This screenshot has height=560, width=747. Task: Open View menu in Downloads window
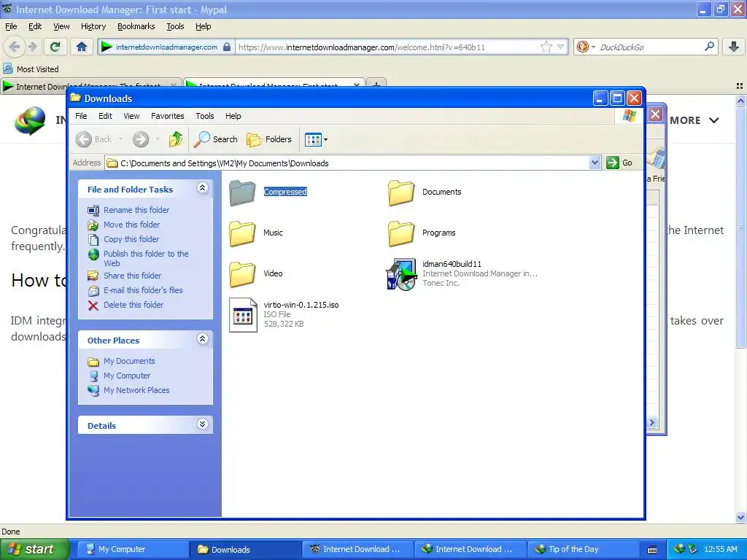coord(131,116)
